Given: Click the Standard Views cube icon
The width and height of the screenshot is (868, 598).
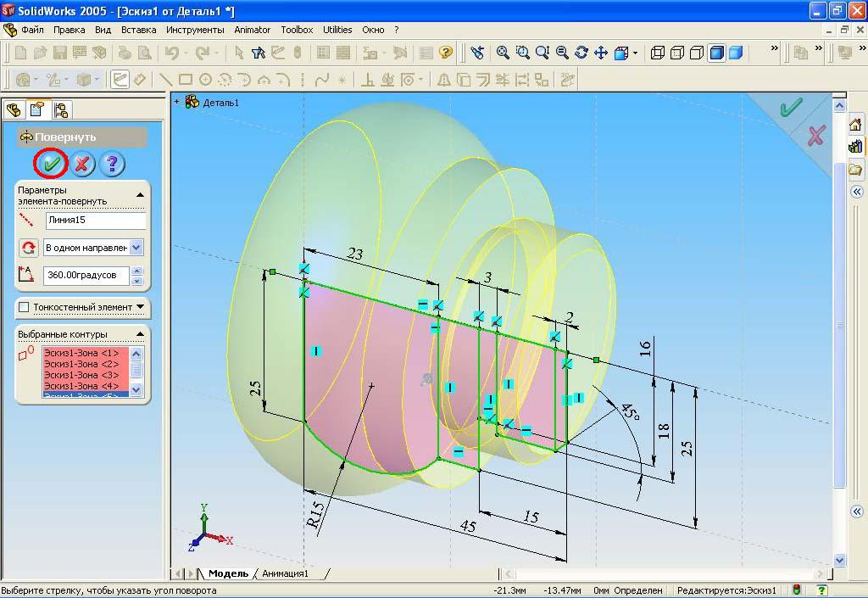Looking at the screenshot, I should (x=621, y=53).
